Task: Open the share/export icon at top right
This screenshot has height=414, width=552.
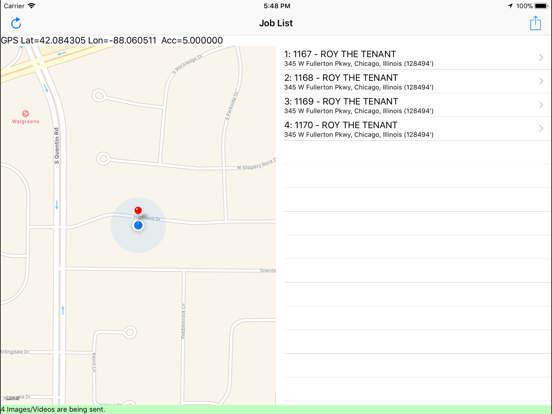Action: pyautogui.click(x=535, y=23)
